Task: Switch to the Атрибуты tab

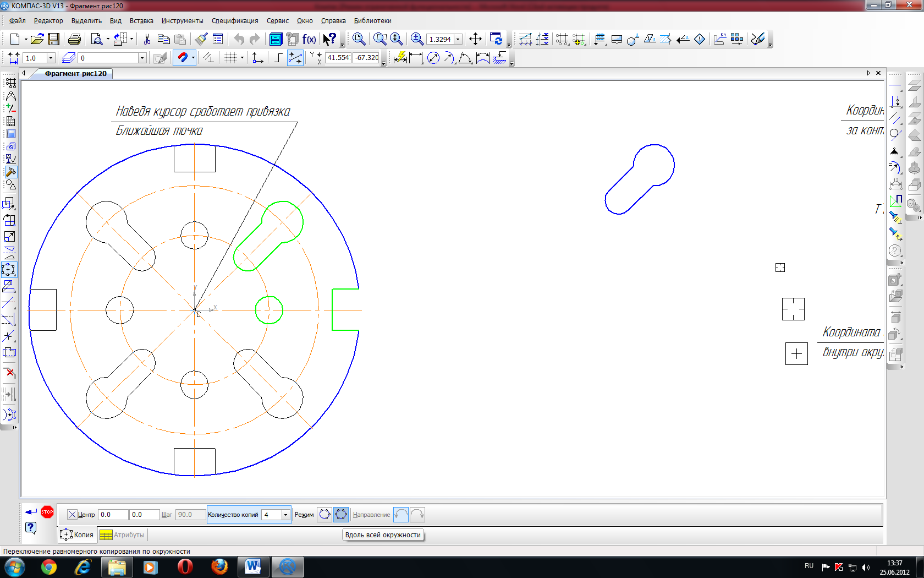Action: (122, 535)
